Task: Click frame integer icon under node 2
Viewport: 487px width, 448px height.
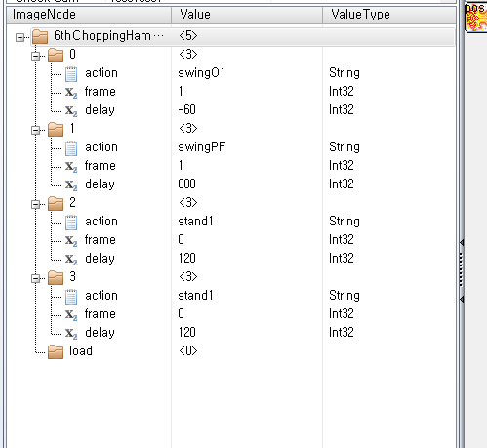Action: (x=71, y=241)
